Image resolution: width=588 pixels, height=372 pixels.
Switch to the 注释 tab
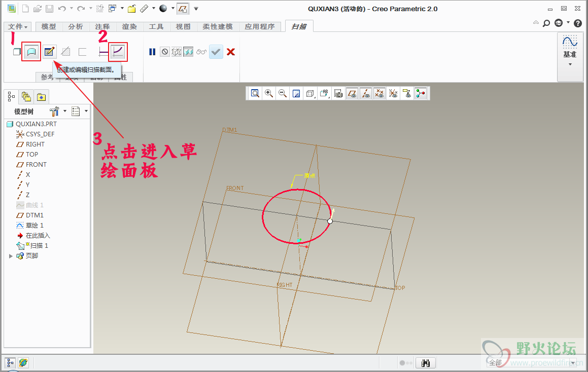click(x=102, y=26)
